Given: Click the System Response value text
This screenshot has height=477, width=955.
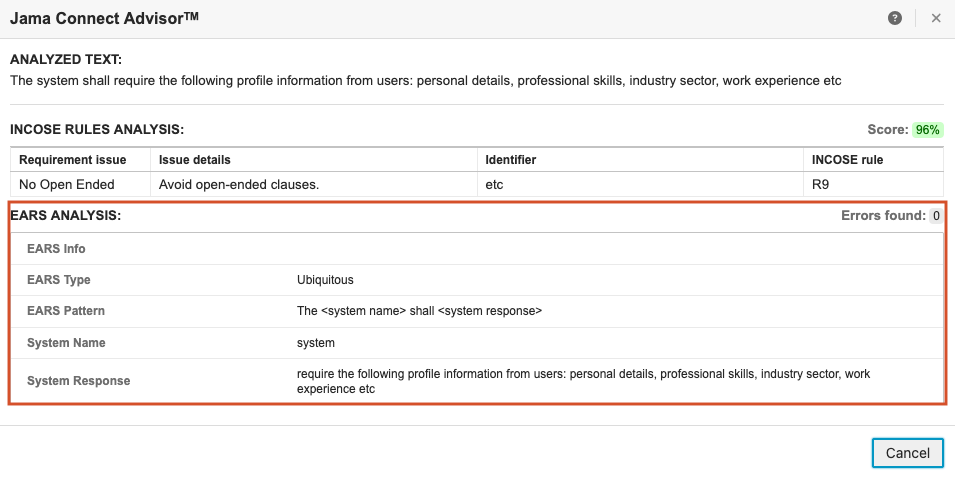Looking at the screenshot, I should (583, 381).
